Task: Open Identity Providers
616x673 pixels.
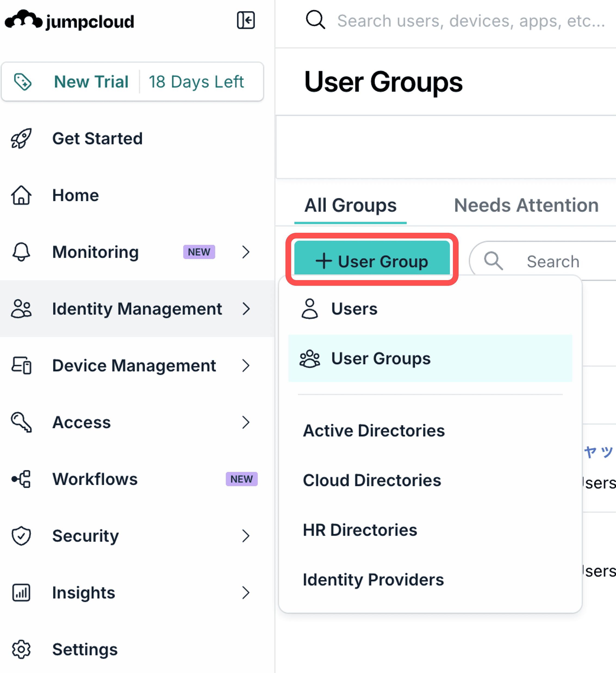Action: [x=374, y=580]
